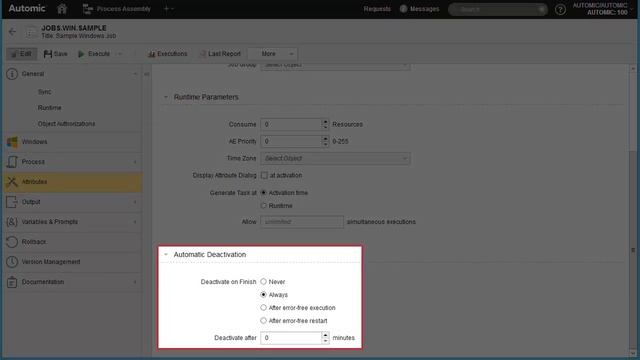This screenshot has height=360, width=640.
Task: Click the Deactivate after minutes field
Action: click(x=291, y=338)
